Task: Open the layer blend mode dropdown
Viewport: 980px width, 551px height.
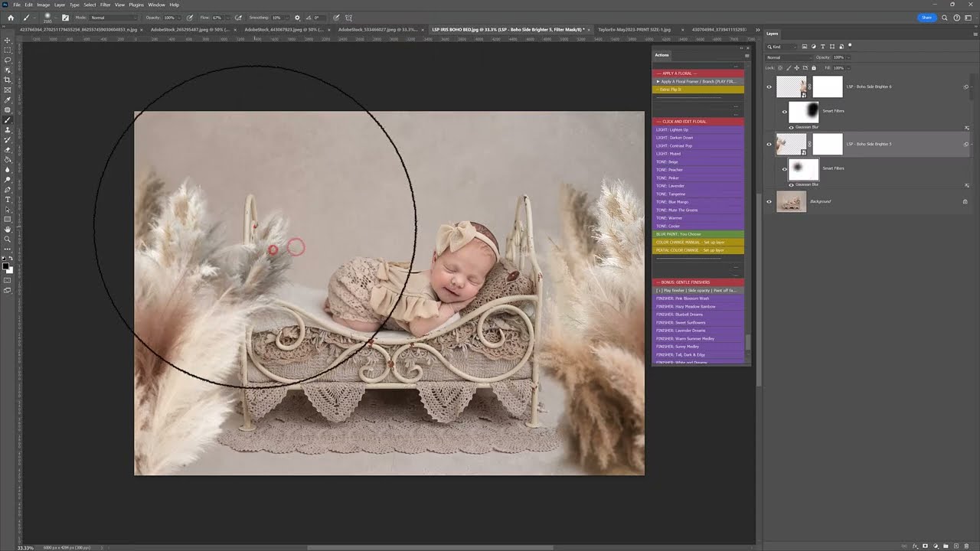Action: [789, 57]
